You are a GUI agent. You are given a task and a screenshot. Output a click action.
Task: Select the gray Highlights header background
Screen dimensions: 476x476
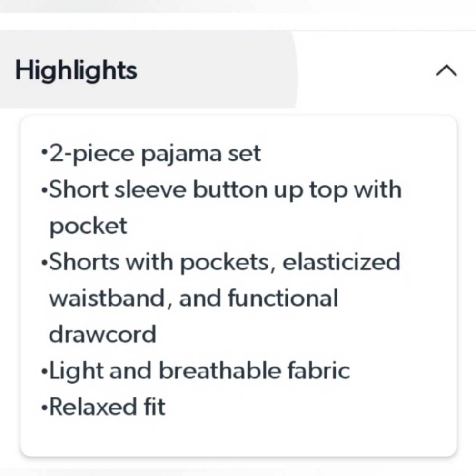coord(149,69)
